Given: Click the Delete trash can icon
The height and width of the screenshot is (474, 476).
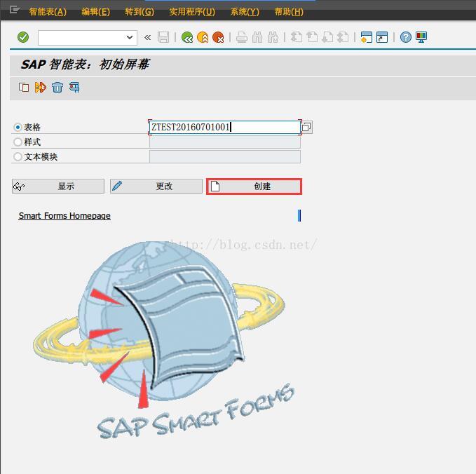Looking at the screenshot, I should (57, 88).
